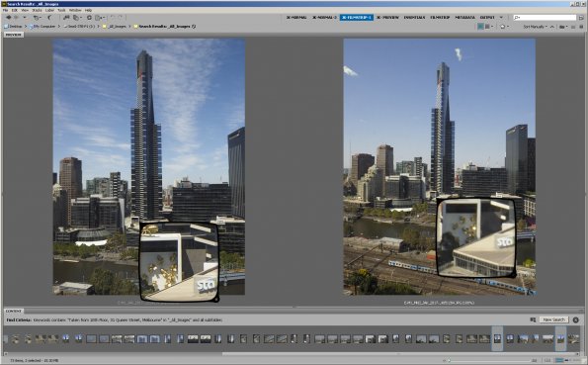Click the Rotate counterclockwise icon
The height and width of the screenshot is (365, 588).
[x=113, y=17]
